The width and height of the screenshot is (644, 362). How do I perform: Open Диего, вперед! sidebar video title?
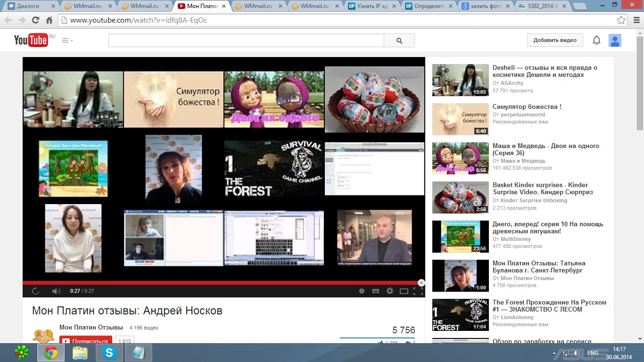(548, 228)
